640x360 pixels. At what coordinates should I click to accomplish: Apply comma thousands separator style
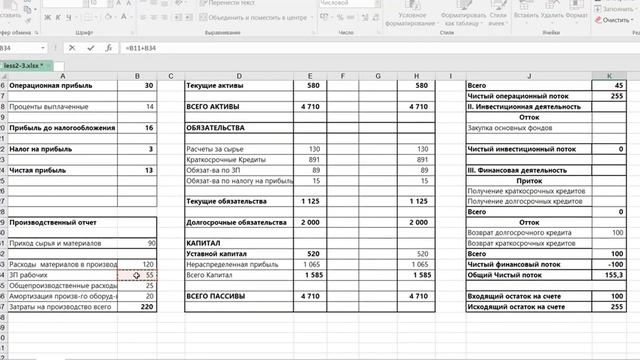pos(350,18)
